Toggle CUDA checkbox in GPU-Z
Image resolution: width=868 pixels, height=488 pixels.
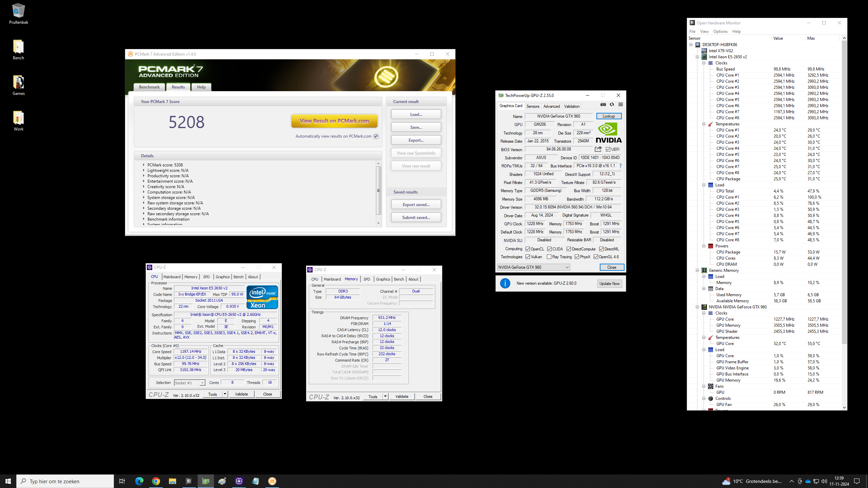coord(549,249)
